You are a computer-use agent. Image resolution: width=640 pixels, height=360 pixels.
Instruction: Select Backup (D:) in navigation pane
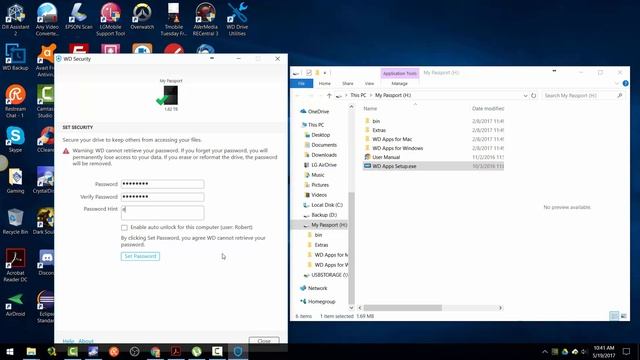coord(324,215)
